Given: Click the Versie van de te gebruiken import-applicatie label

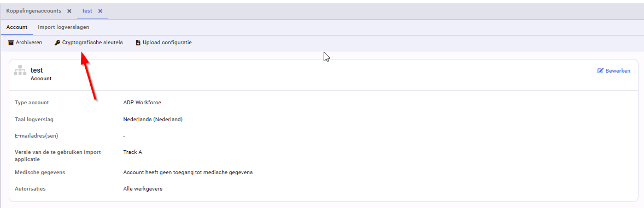Looking at the screenshot, I should tap(58, 156).
